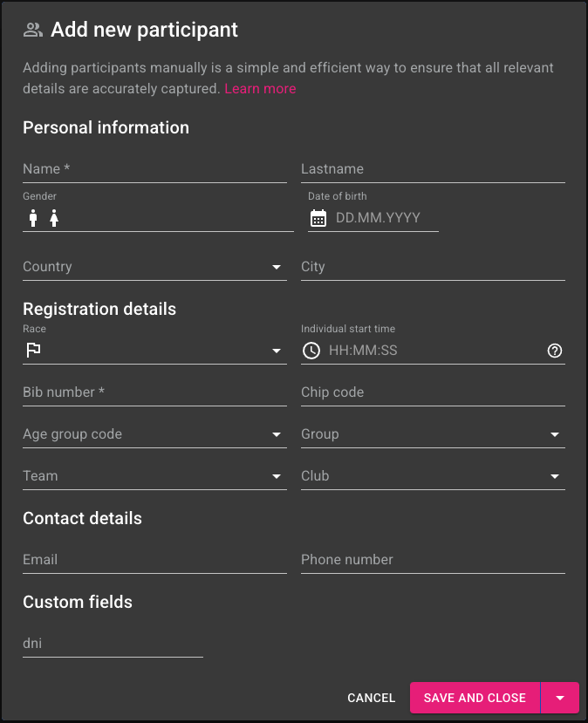This screenshot has height=723, width=588.
Task: Open the date of birth calendar icon
Action: tap(318, 218)
